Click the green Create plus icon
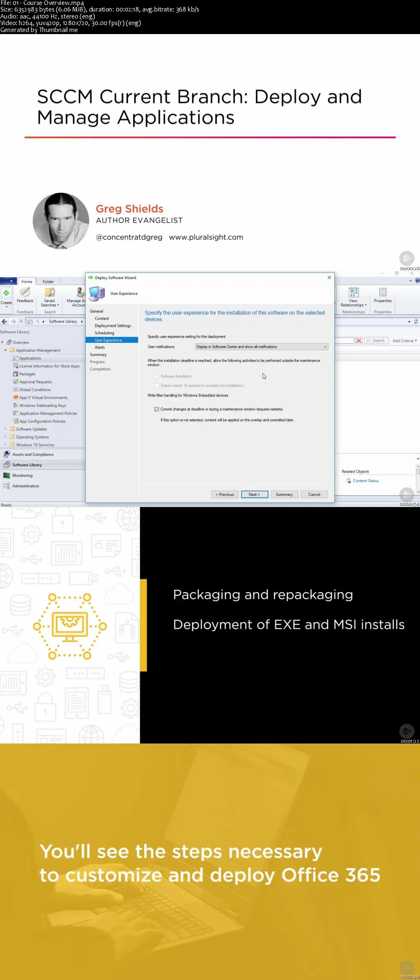The width and height of the screenshot is (420, 980). [x=6, y=293]
